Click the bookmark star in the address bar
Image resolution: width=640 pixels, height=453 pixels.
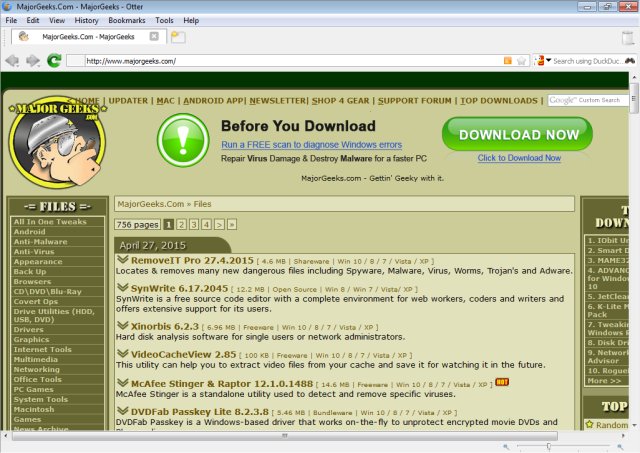tap(521, 61)
